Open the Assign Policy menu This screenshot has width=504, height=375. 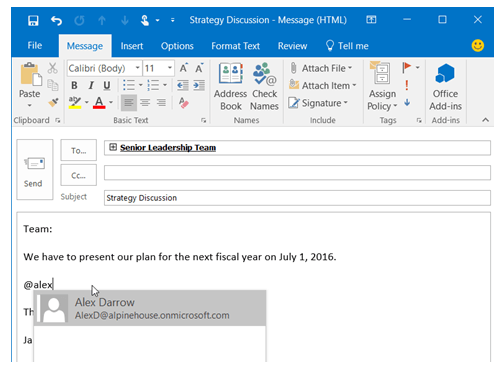[382, 86]
